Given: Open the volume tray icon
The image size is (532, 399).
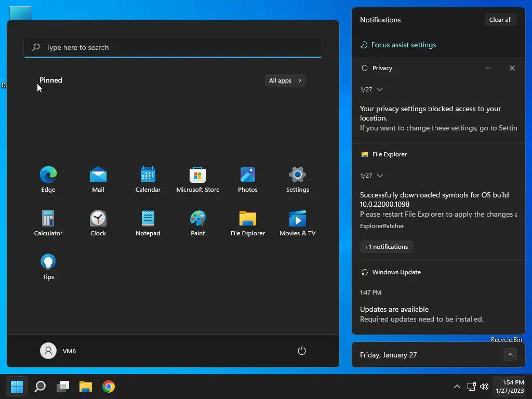Looking at the screenshot, I should click(x=484, y=386).
